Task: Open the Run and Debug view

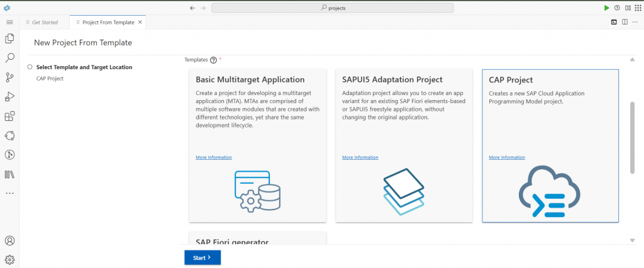Action: click(9, 97)
